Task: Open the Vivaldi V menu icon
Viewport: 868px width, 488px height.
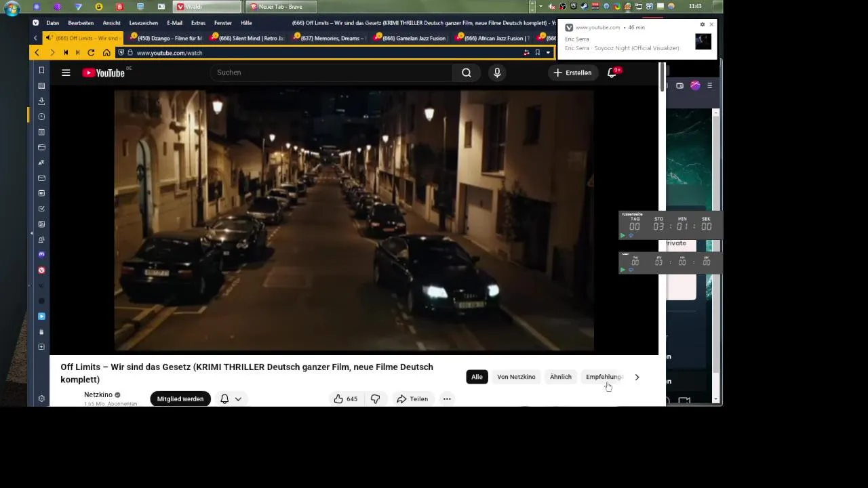Action: [36, 23]
